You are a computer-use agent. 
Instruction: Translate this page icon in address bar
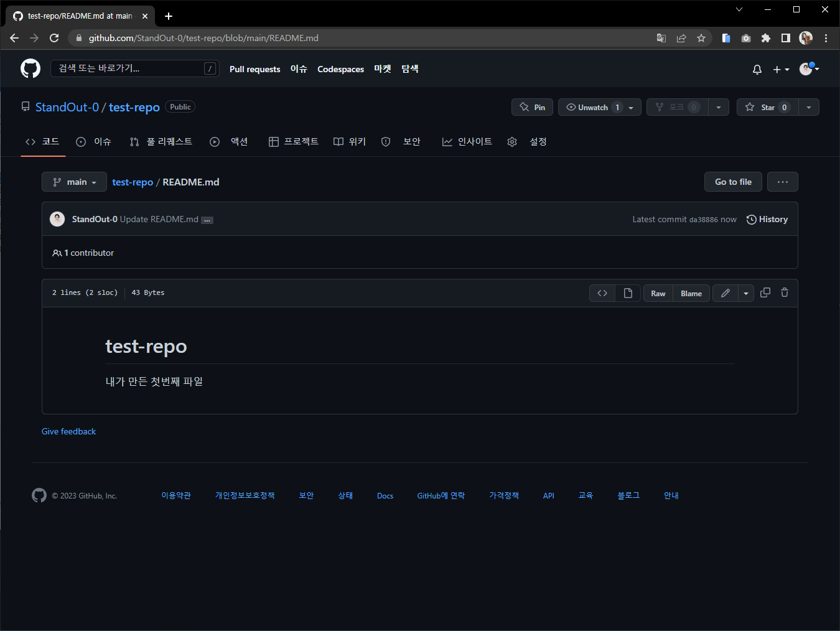[x=661, y=38]
